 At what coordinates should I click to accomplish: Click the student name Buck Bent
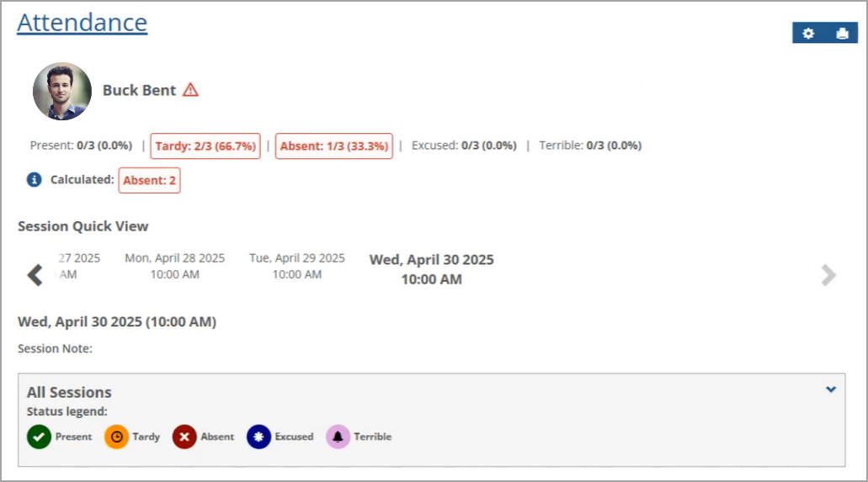(x=139, y=90)
